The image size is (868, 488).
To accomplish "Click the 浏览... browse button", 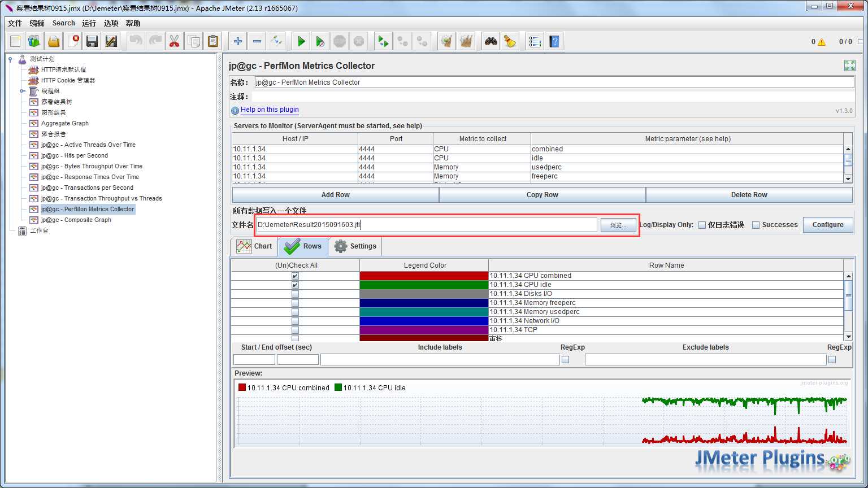I will (618, 225).
